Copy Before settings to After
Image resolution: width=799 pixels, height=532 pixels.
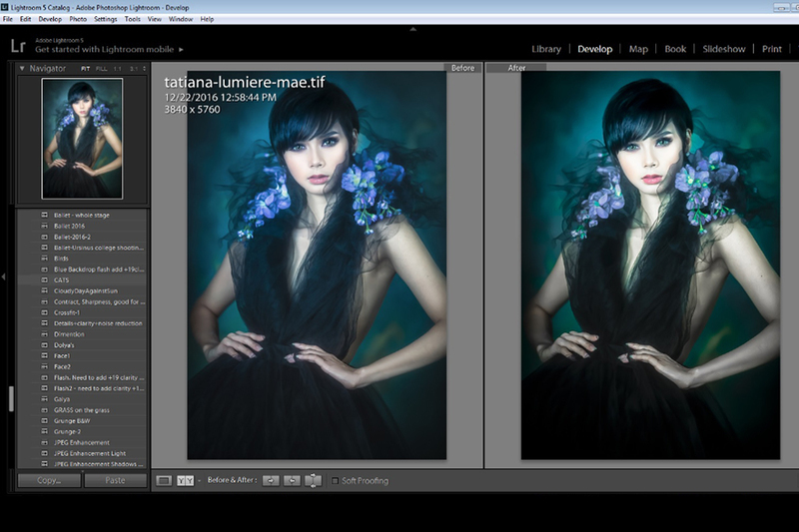click(271, 480)
